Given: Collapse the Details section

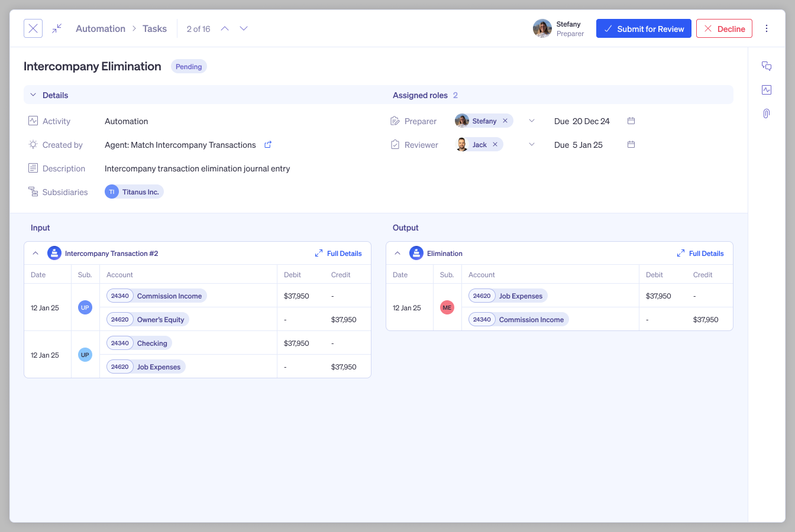Looking at the screenshot, I should click(x=33, y=95).
